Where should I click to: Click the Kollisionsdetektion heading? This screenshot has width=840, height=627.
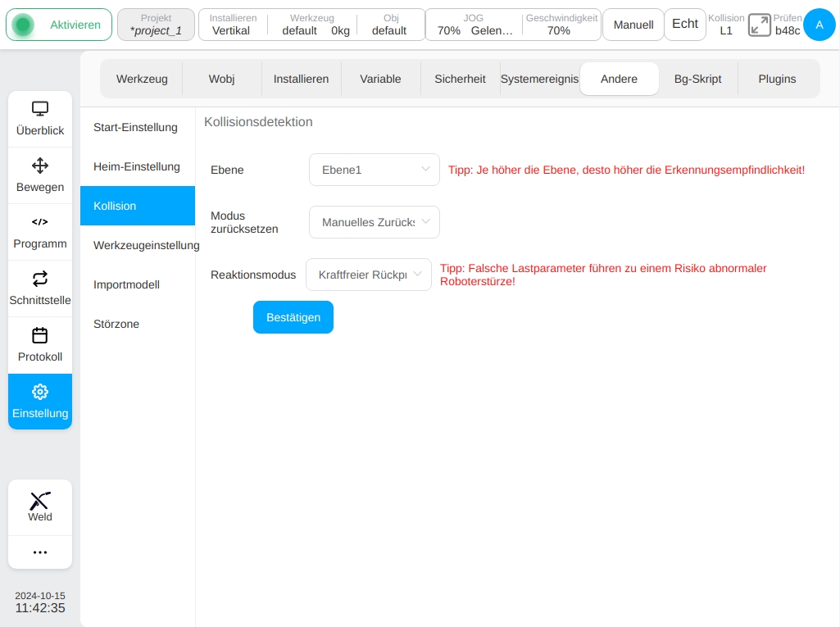click(x=258, y=121)
